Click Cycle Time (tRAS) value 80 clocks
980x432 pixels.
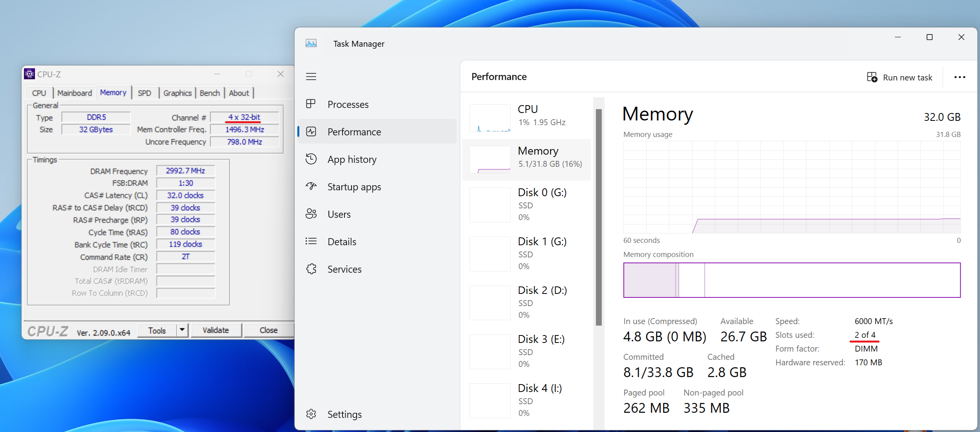click(x=185, y=231)
